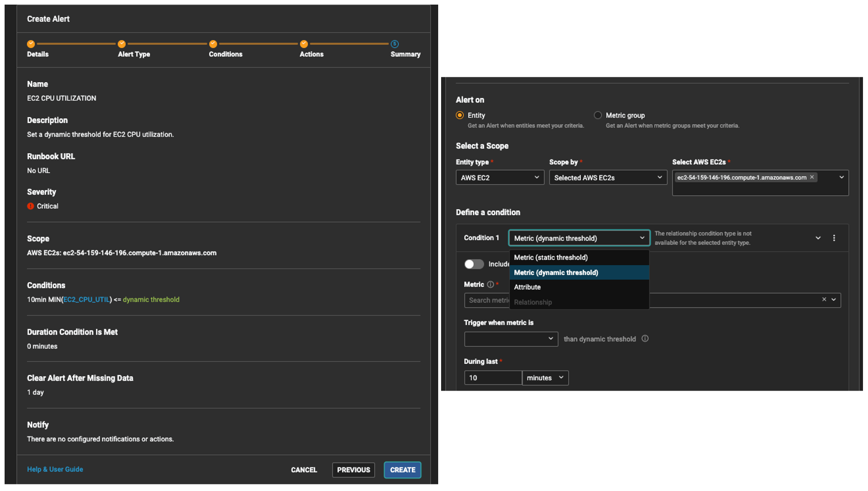
Task: Remove selected ec2-54-159-146-196 instance tag
Action: [x=812, y=177]
